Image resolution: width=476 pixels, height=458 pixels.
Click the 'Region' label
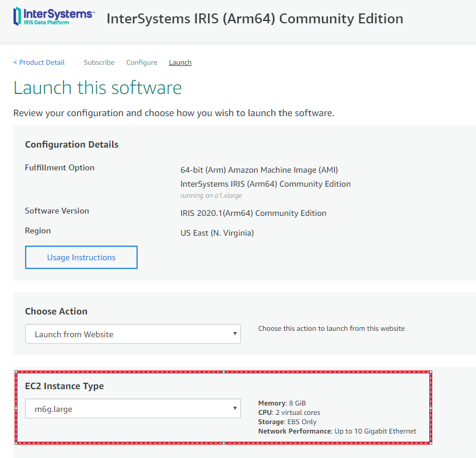(x=38, y=231)
